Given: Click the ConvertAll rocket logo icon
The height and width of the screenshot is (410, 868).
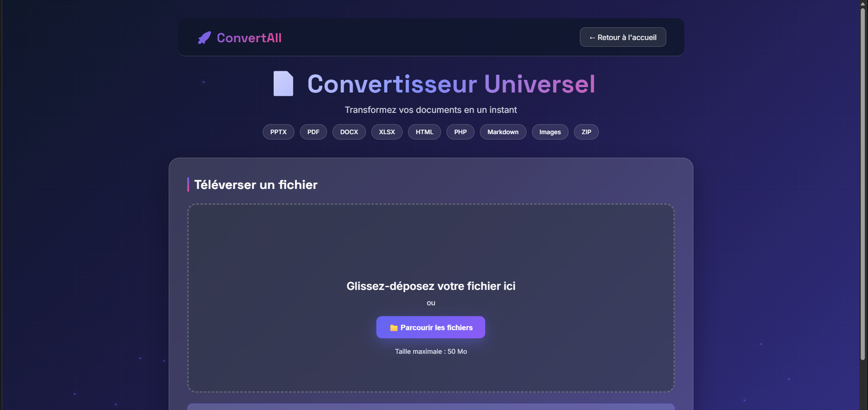Looking at the screenshot, I should coord(205,37).
